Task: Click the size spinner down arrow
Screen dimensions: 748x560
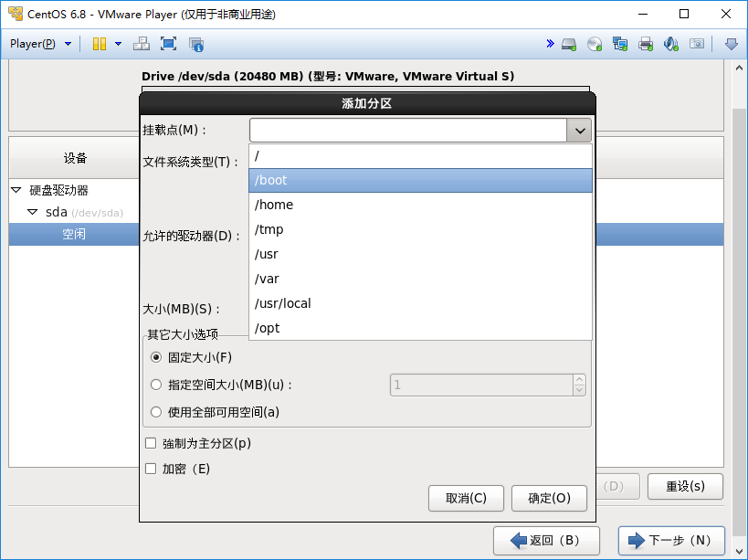Action: click(x=579, y=390)
